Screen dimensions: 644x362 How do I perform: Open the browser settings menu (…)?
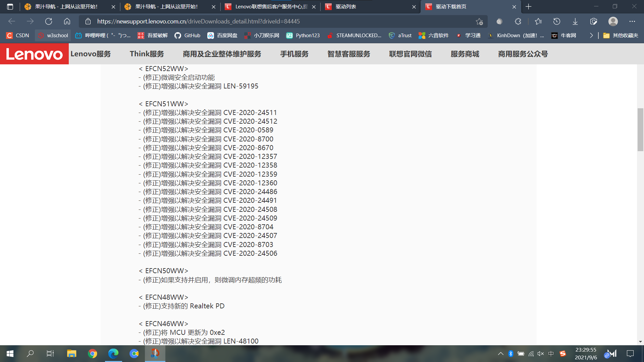(632, 21)
